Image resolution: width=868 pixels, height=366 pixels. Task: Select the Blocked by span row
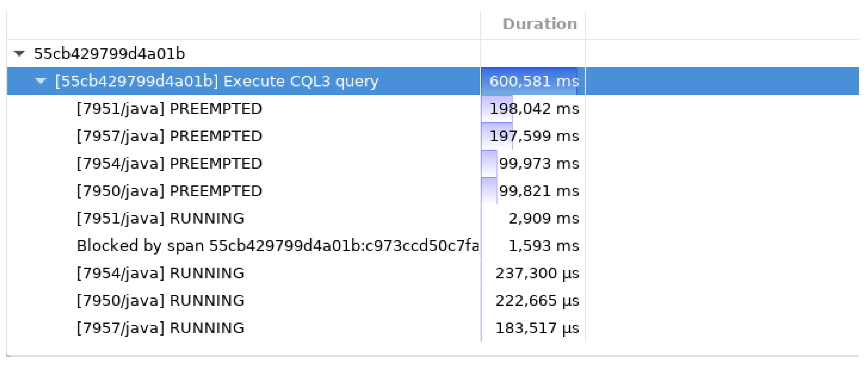277,246
